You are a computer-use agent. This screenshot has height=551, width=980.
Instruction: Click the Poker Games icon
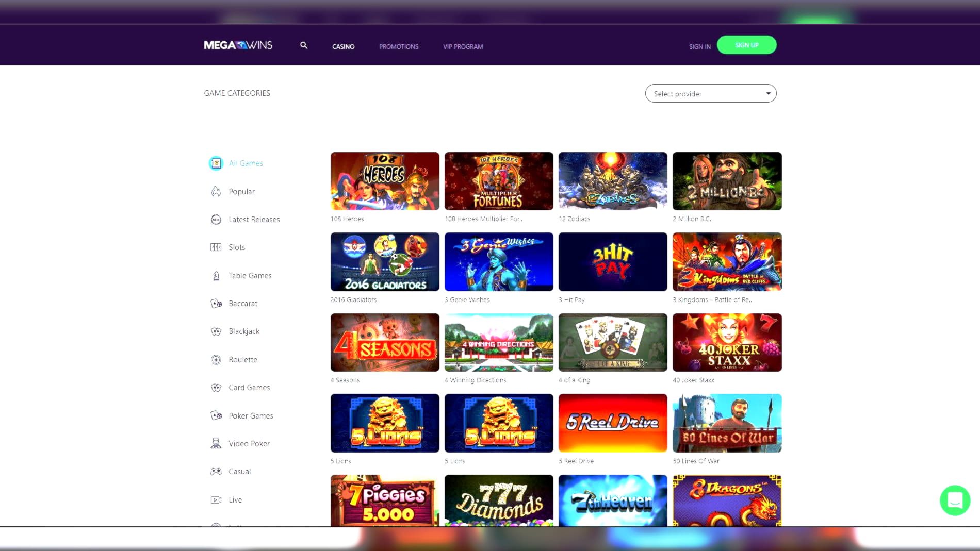[x=216, y=415]
